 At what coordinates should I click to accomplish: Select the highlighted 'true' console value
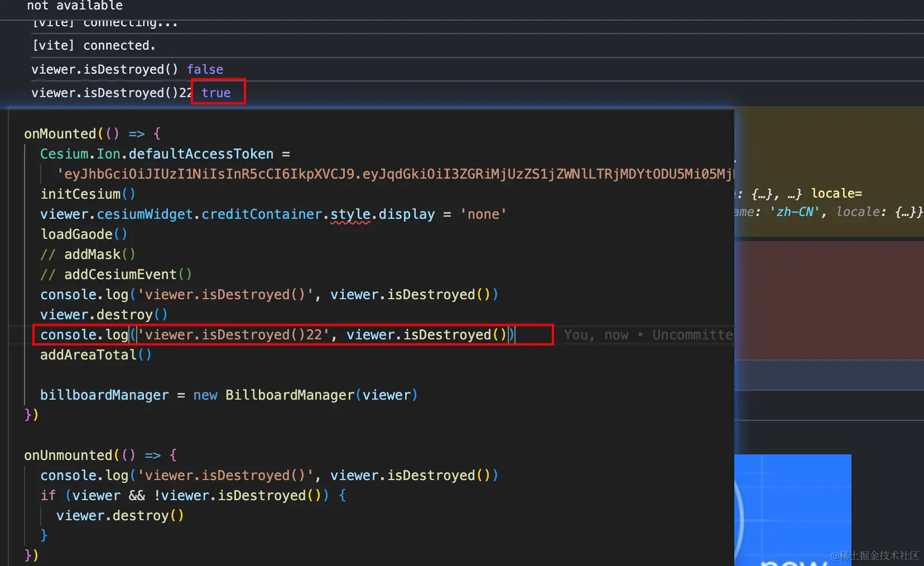coord(217,93)
